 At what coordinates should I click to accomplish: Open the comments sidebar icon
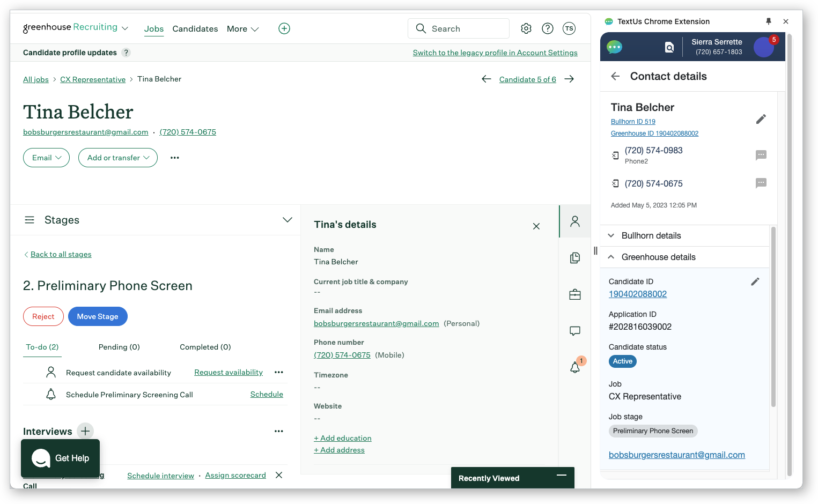point(575,331)
